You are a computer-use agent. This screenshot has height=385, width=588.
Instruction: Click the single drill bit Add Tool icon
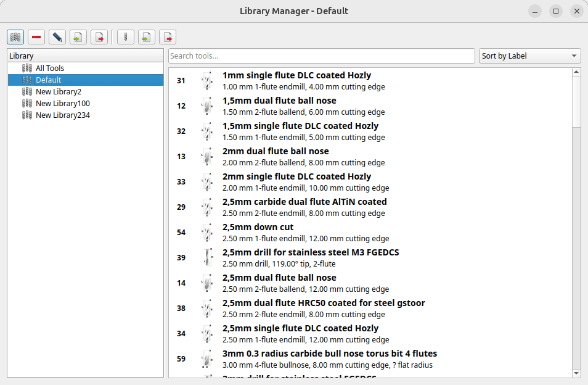coord(126,37)
